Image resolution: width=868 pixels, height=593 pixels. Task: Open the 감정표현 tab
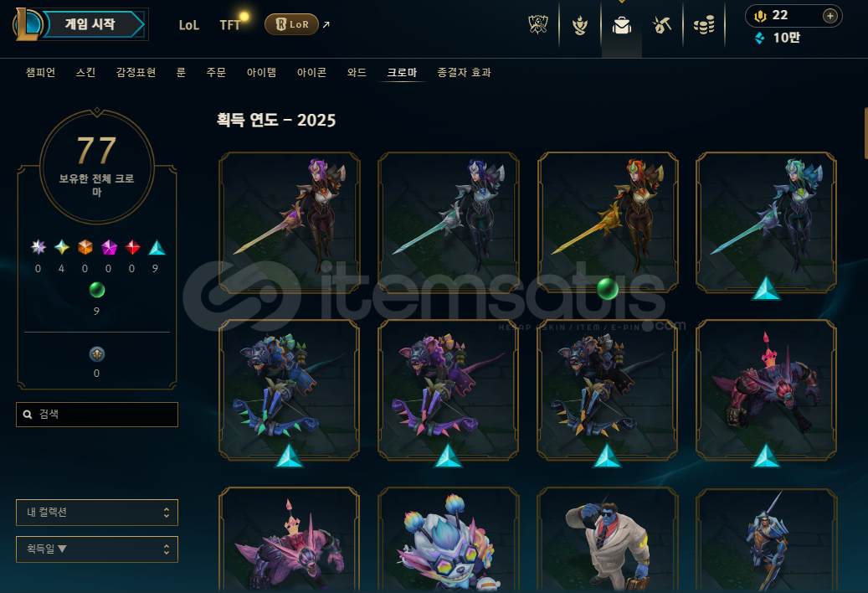click(x=136, y=73)
